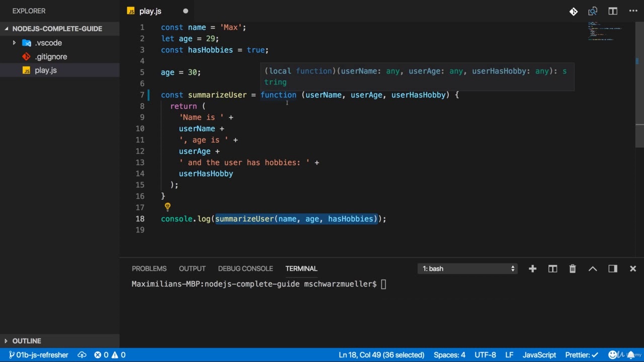Screen dimensions: 644x362
Task: Expand the .vscode folder
Action: click(14, 43)
